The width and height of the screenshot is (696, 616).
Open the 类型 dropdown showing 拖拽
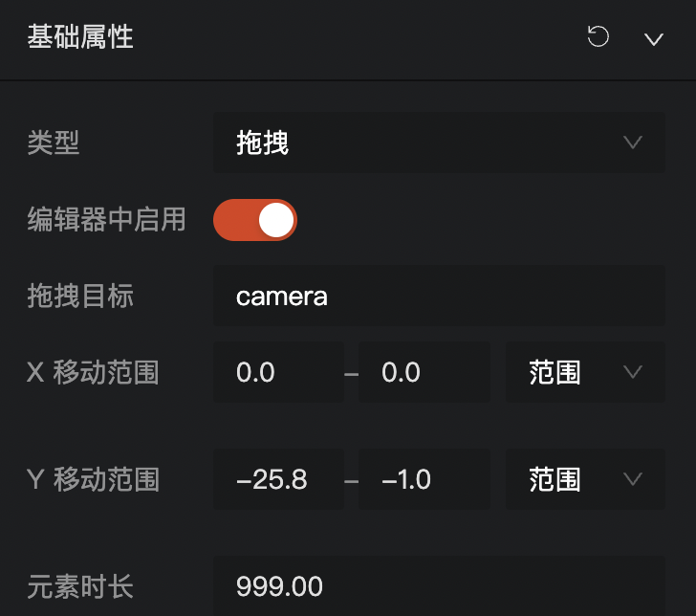pos(439,143)
